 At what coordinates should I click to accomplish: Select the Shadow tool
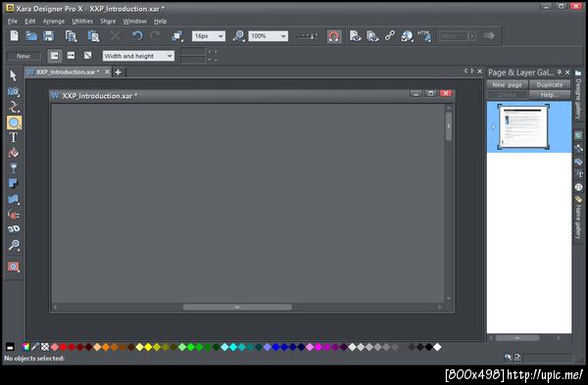14,183
